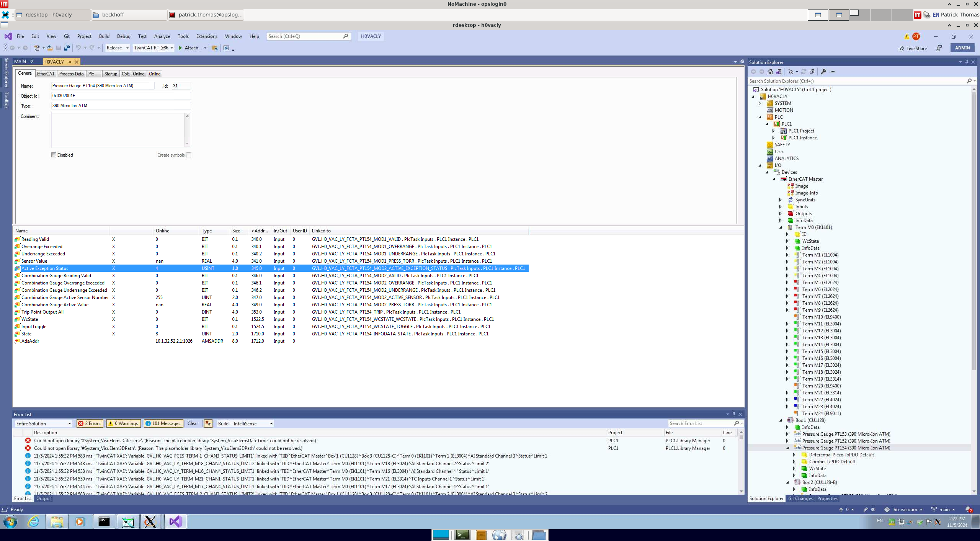This screenshot has width=980, height=541.
Task: Open the Release configuration dropdown
Action: (118, 48)
